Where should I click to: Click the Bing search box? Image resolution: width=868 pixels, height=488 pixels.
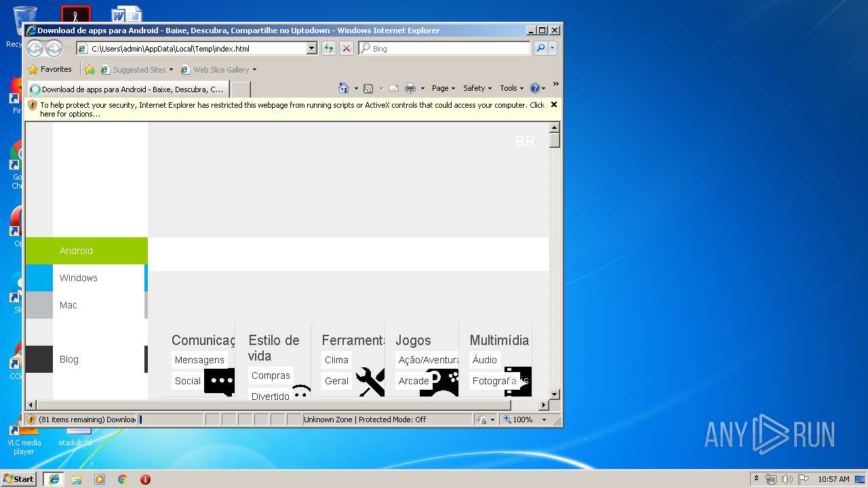click(x=444, y=48)
